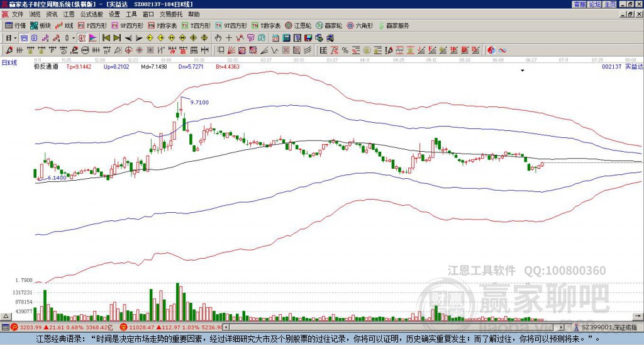
Task: Expand the candlestick style dropdown arrow
Action: tap(74, 38)
